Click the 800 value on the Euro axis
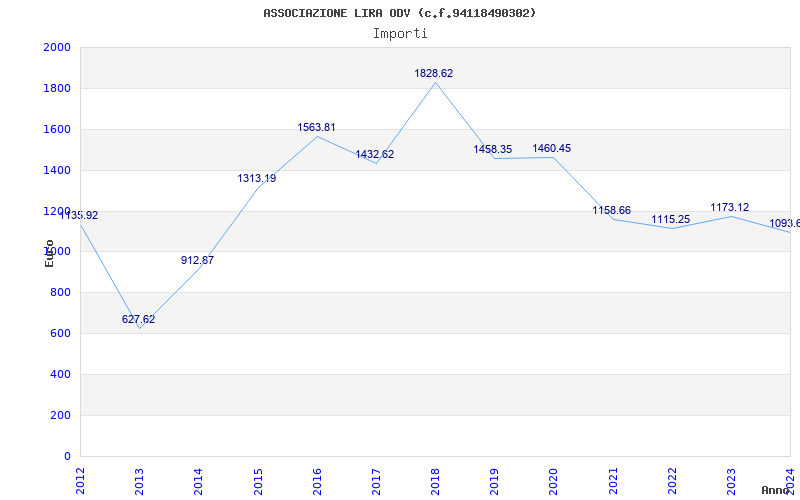800x500 pixels. 61,292
